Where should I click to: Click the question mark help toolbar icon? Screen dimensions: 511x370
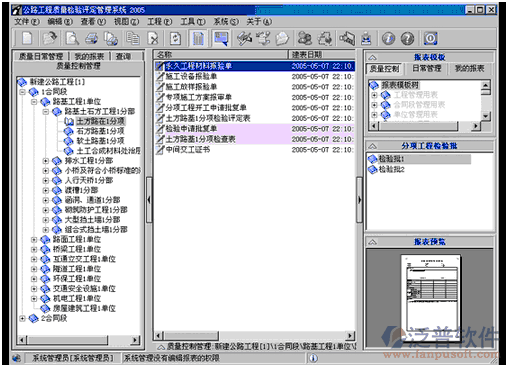coord(408,39)
